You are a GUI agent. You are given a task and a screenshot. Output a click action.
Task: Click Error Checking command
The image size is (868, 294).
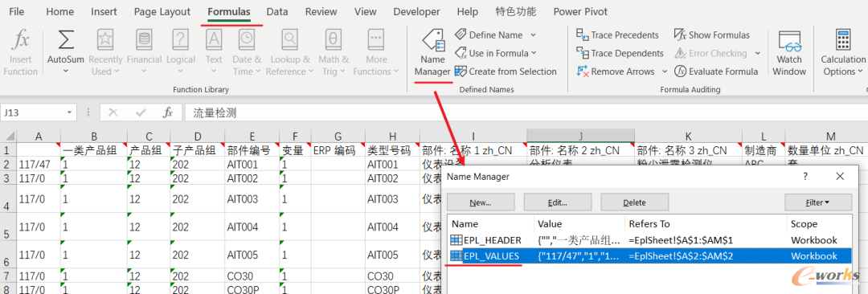coord(710,53)
